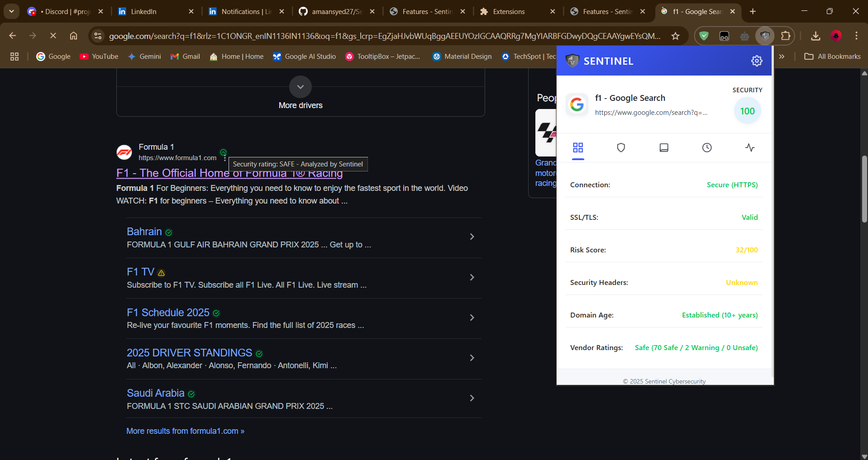Click Sentinel extension icon in toolbar

point(765,36)
